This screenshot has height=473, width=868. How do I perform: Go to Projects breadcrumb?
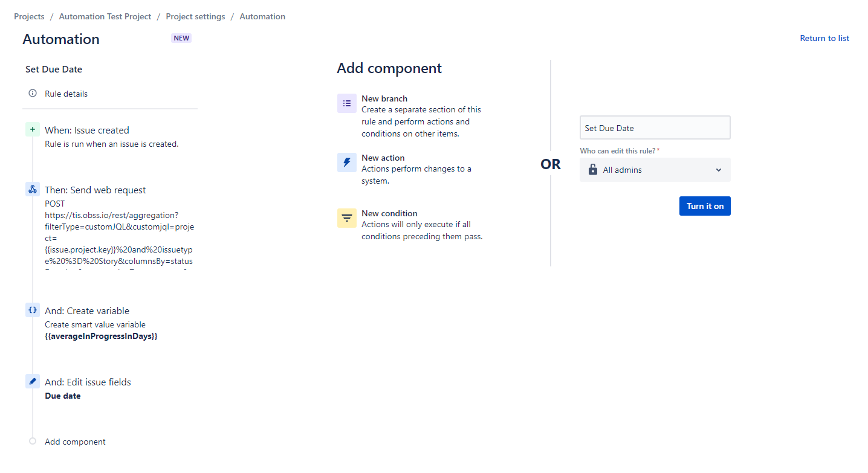29,16
